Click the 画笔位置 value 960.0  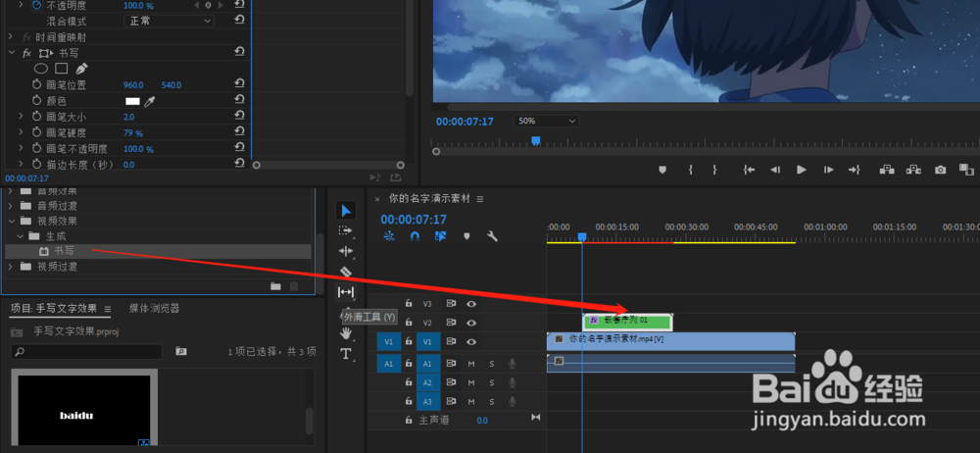133,84
